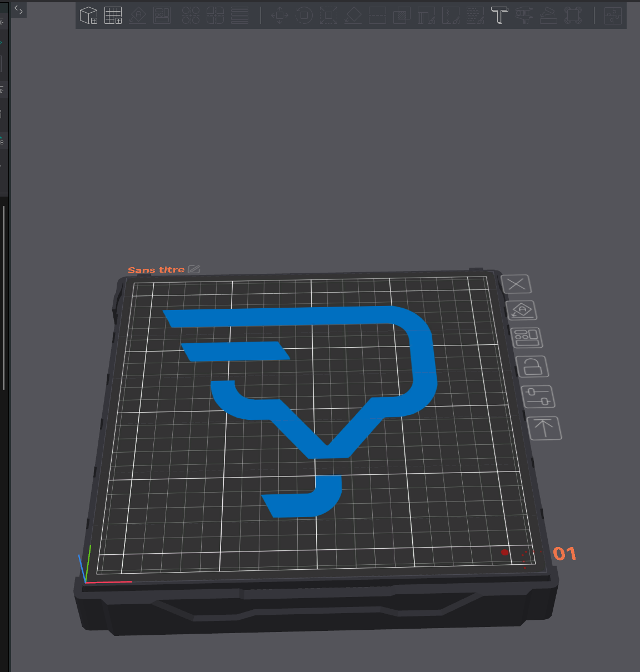Select the Color painting tool
The height and width of the screenshot is (672, 640).
[475, 15]
